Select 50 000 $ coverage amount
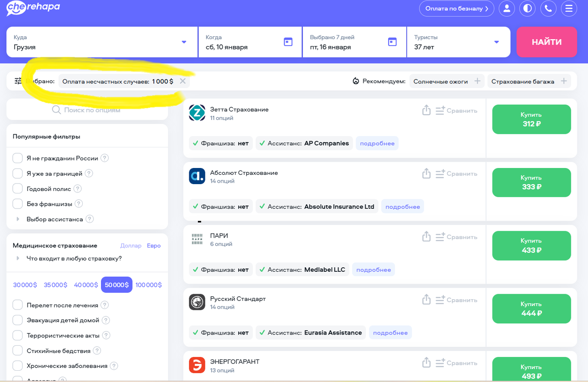This screenshot has height=382, width=588. coord(117,285)
